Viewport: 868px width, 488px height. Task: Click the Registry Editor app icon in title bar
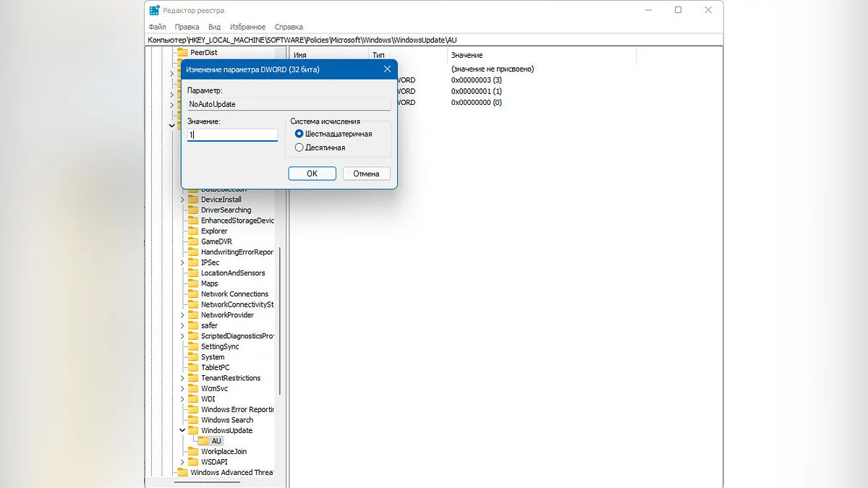click(x=155, y=10)
